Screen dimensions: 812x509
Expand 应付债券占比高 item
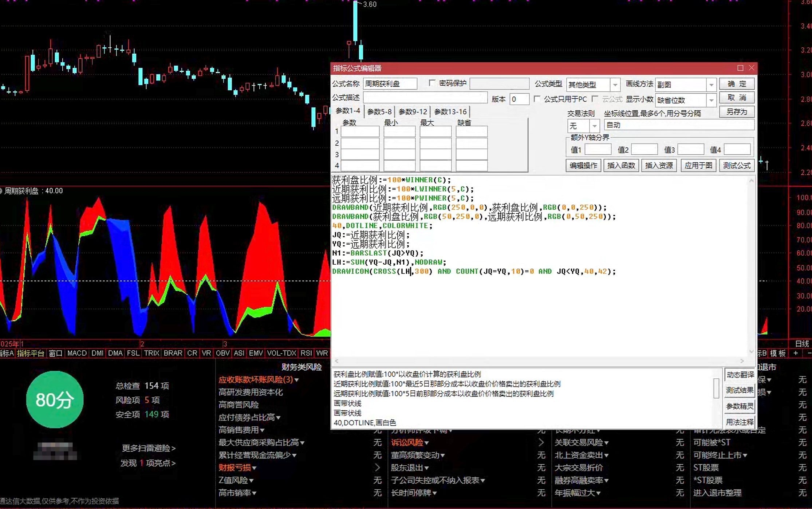click(x=278, y=418)
